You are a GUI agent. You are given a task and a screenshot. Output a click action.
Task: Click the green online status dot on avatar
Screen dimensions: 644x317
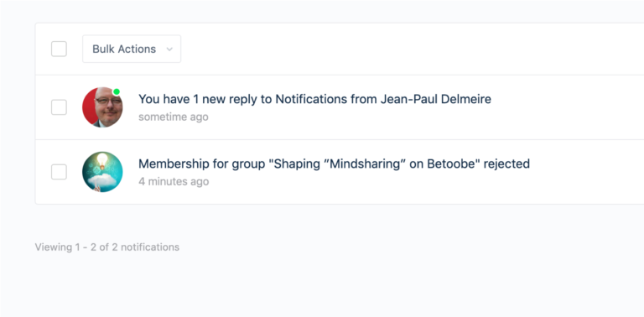[x=117, y=91]
